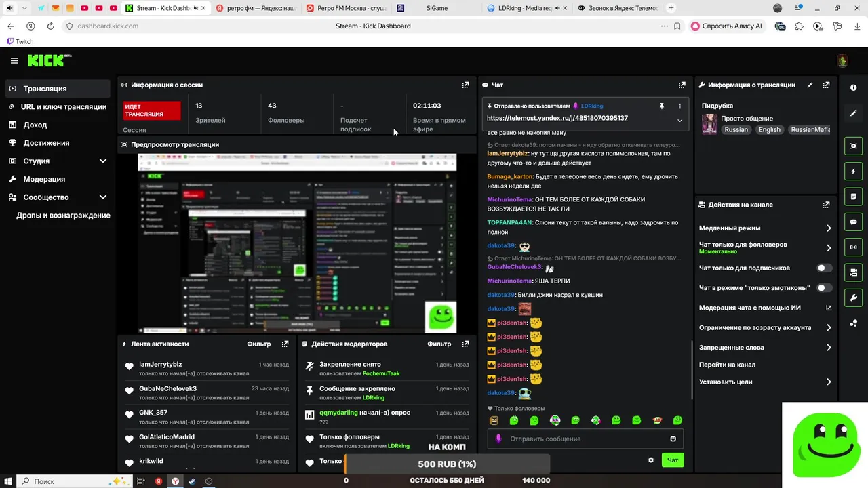
Task: Select the Russian stream tag
Action: coord(736,129)
